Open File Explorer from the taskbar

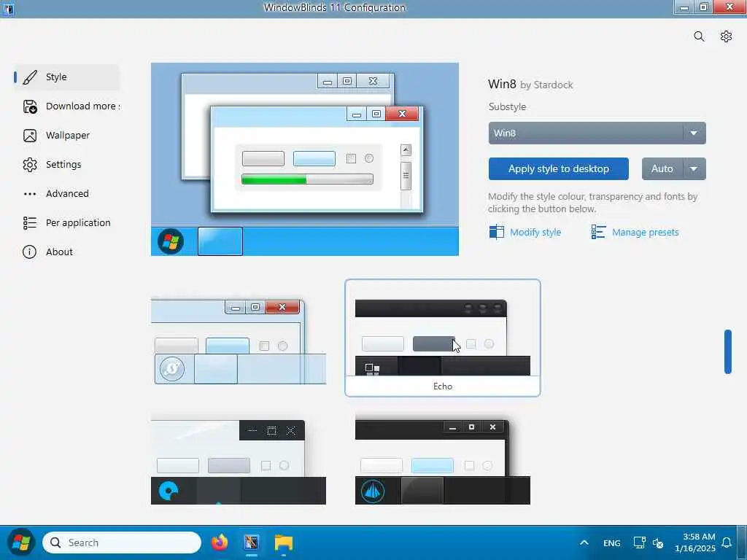[284, 542]
